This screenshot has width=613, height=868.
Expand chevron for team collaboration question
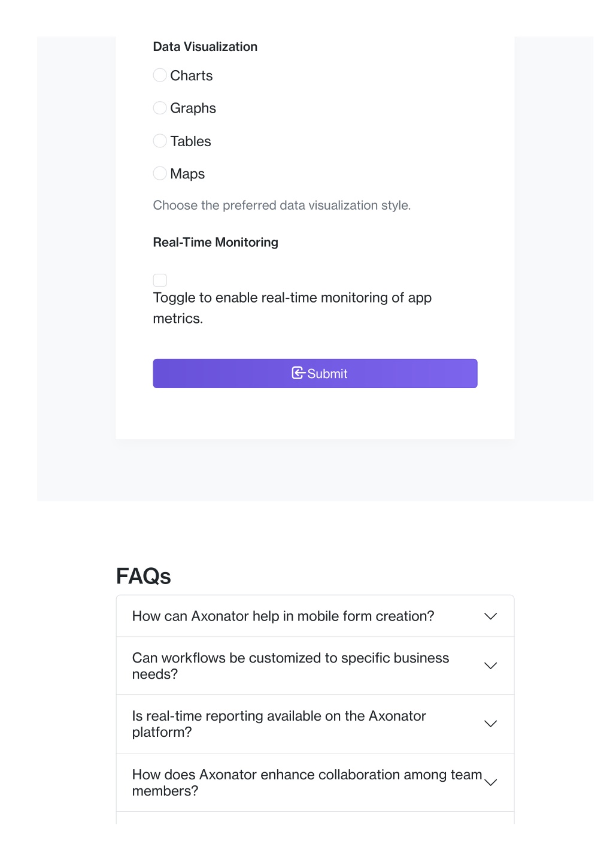491,783
